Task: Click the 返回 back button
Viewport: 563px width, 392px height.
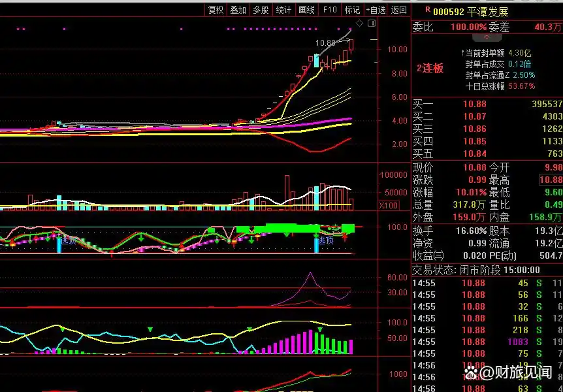Action: [398, 10]
